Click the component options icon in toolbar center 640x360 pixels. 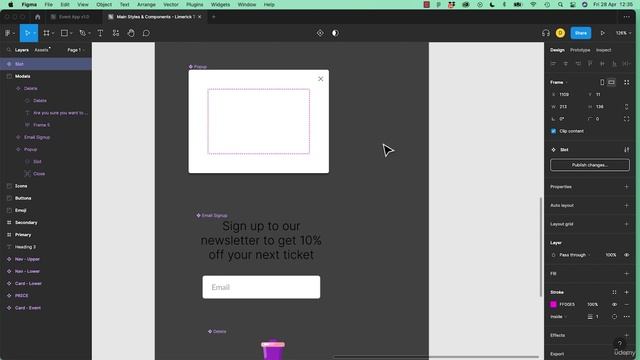click(320, 33)
